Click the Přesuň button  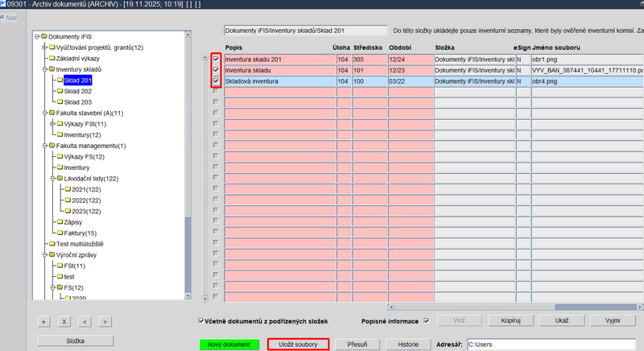point(357,345)
